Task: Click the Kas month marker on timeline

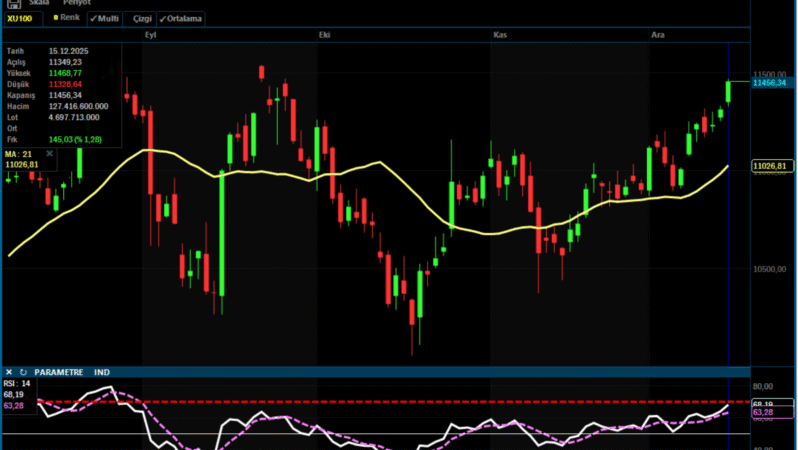Action: [499, 35]
